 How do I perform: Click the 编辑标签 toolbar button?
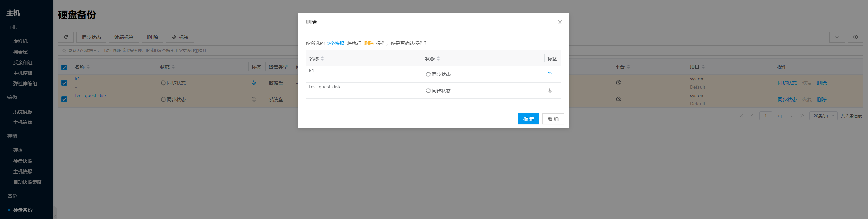(x=124, y=37)
